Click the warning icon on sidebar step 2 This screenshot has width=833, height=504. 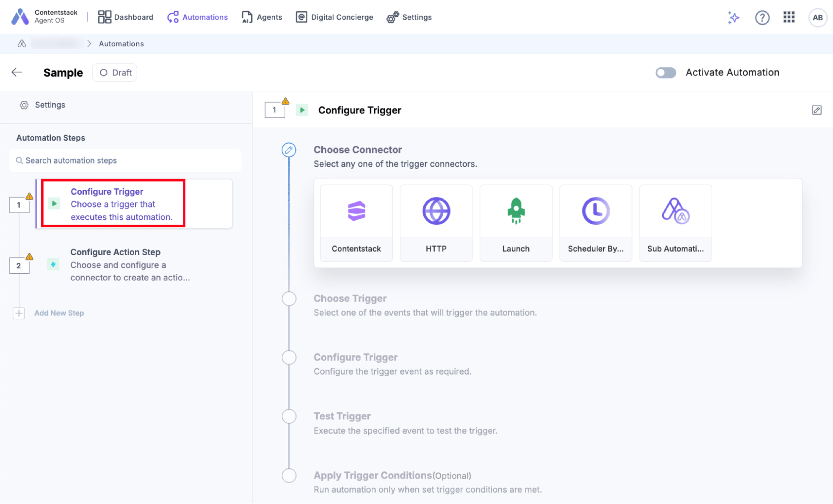click(30, 257)
